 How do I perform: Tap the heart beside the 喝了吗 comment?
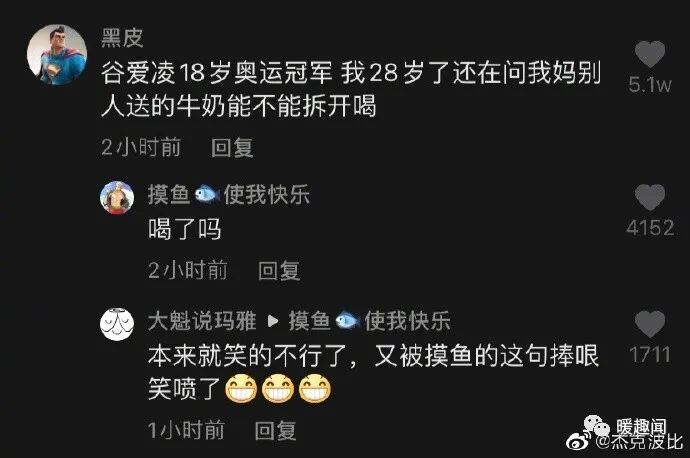650,197
